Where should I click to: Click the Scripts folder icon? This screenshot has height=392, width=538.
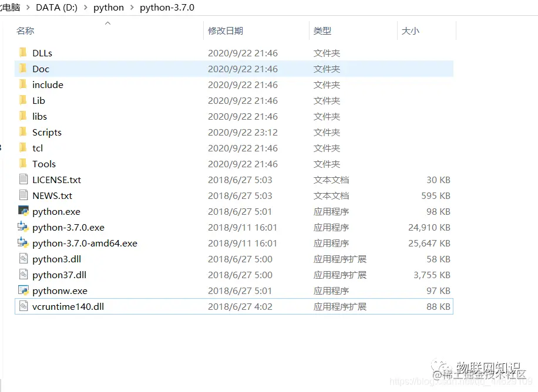pyautogui.click(x=23, y=132)
